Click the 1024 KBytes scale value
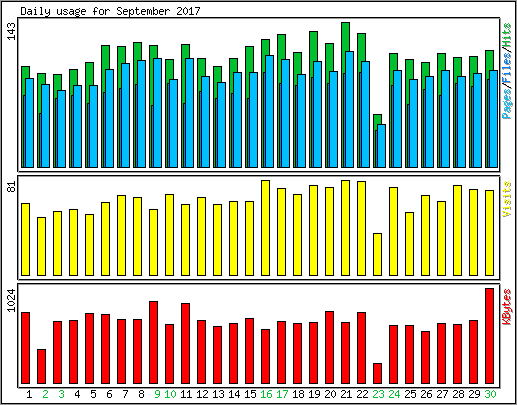The height and width of the screenshot is (405, 517). point(12,300)
